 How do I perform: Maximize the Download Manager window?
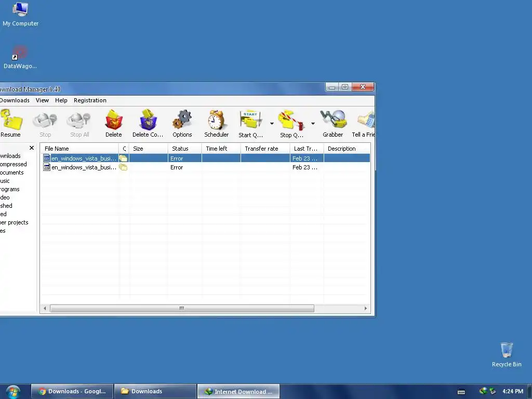pyautogui.click(x=345, y=87)
